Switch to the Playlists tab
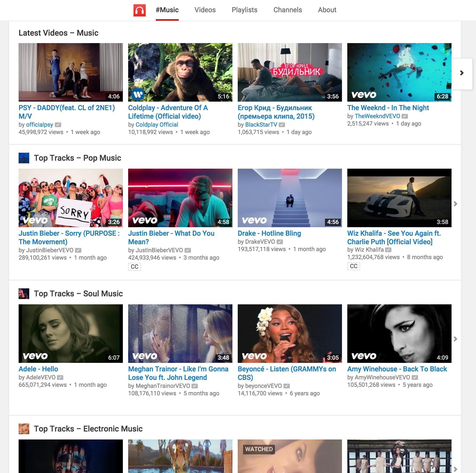 click(245, 10)
